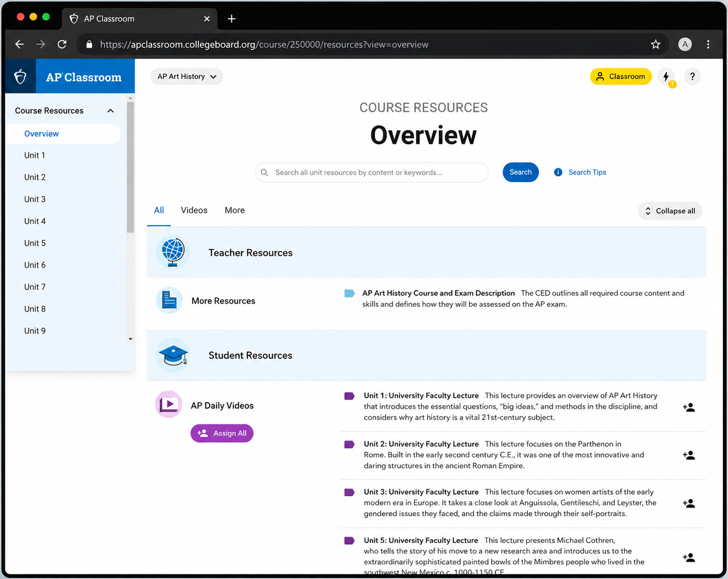Go back to the previous page
Image resolution: width=728 pixels, height=579 pixels.
click(x=20, y=44)
